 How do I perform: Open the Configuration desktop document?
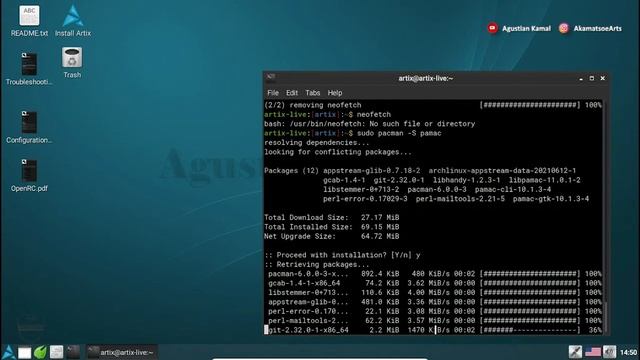point(29,127)
